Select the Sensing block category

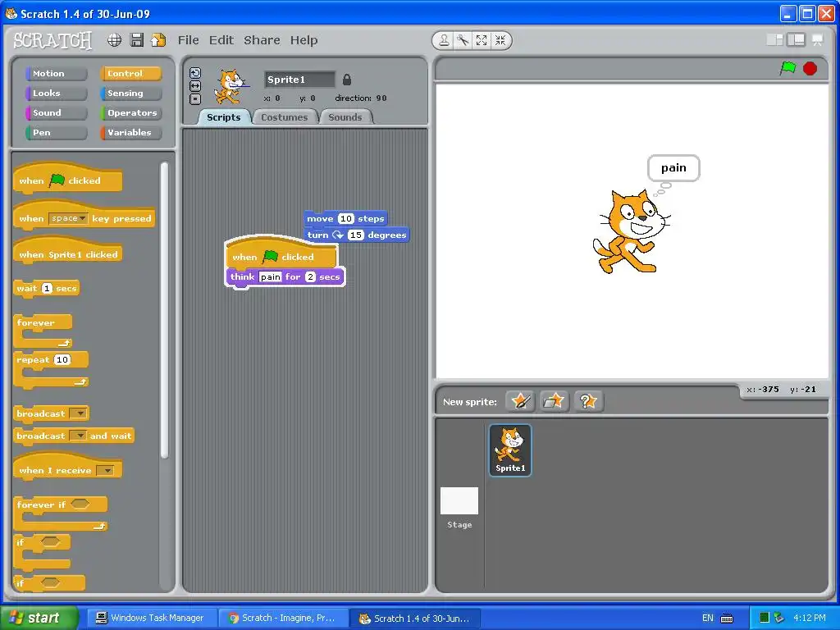tap(130, 94)
